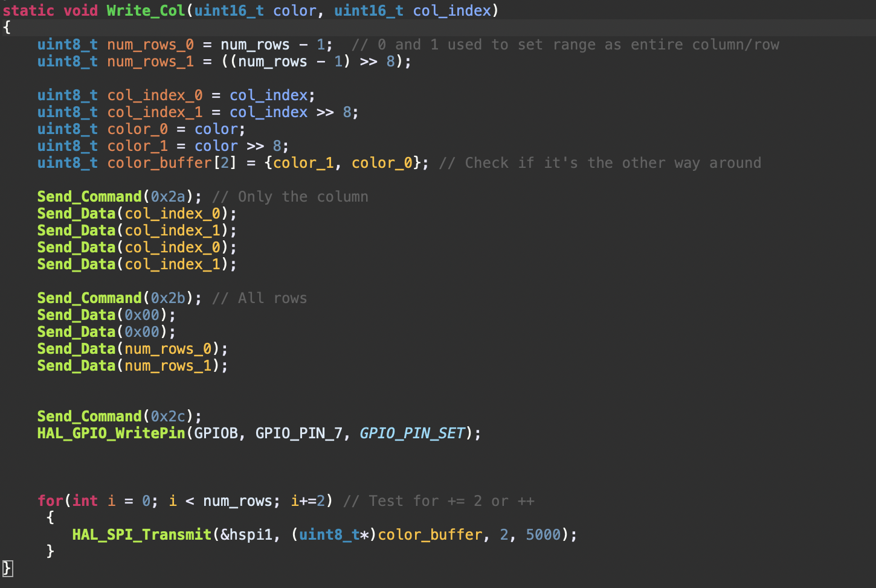Click the "Test for += 2 or ++" comment

[x=439, y=501]
